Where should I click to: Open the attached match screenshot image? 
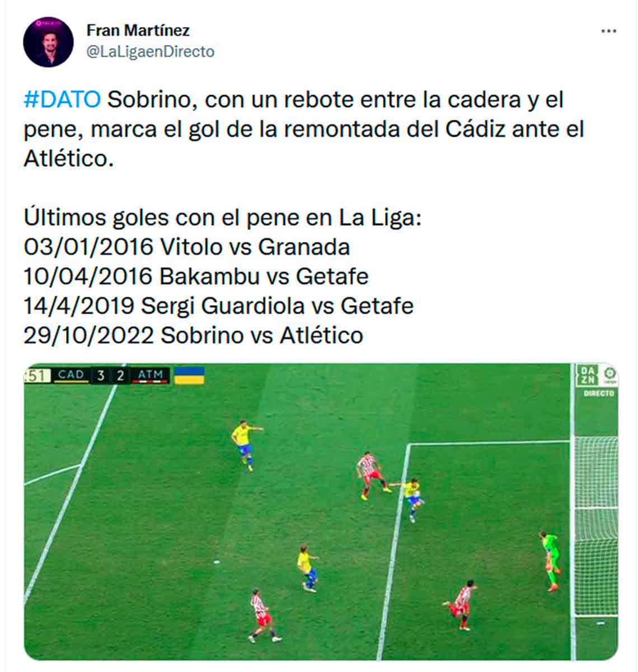coord(321,512)
